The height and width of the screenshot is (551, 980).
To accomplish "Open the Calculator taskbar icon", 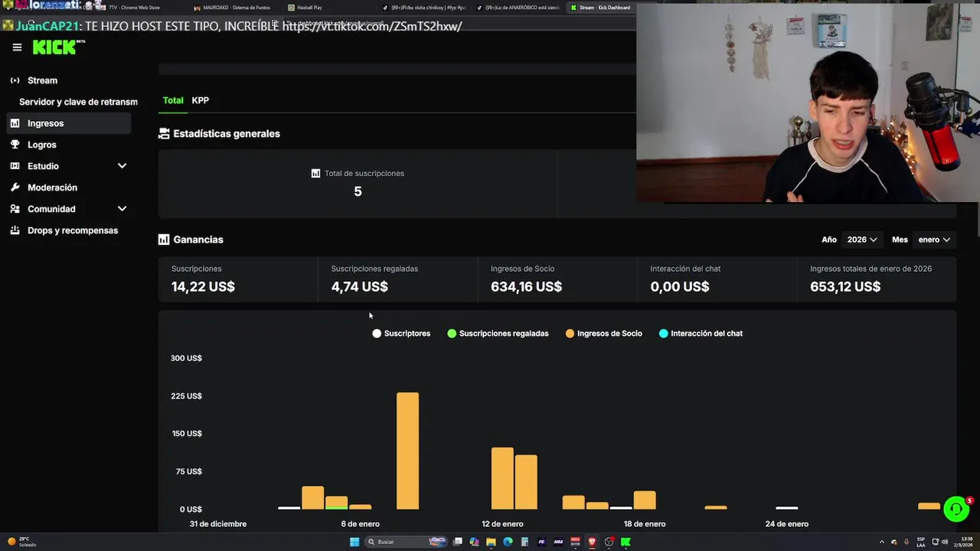I will coord(524,542).
